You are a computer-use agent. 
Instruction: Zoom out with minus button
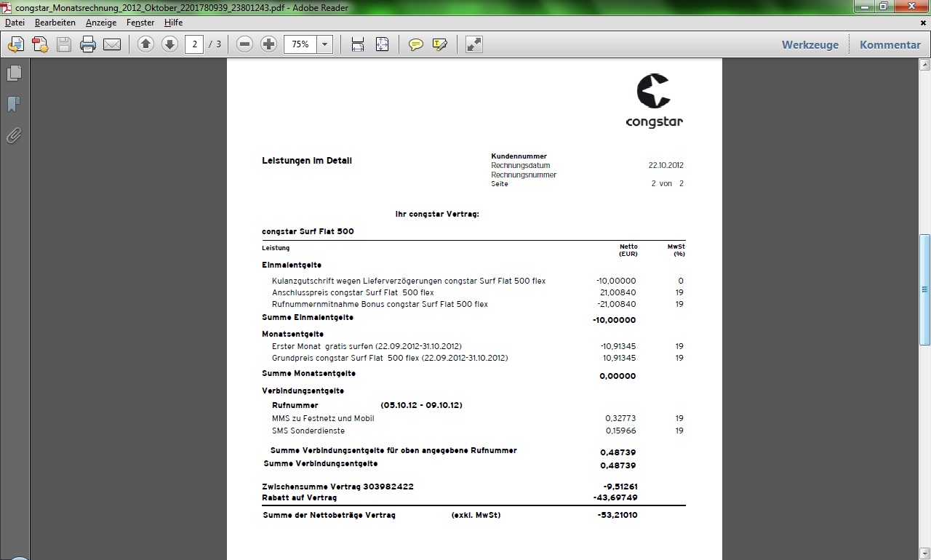coord(245,44)
